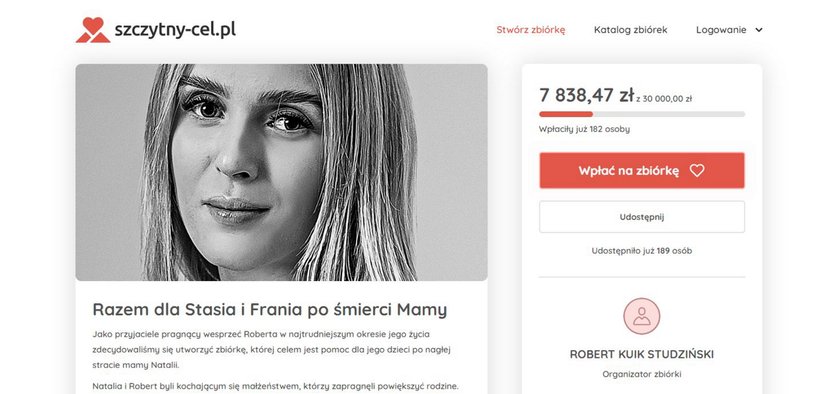Open organizer Robert Kuik Studziński profile

[642, 354]
